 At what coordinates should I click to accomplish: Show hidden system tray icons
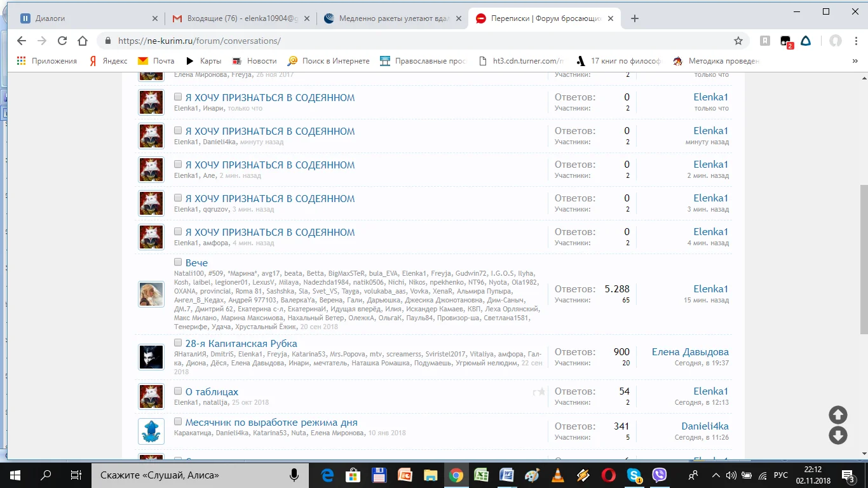716,475
